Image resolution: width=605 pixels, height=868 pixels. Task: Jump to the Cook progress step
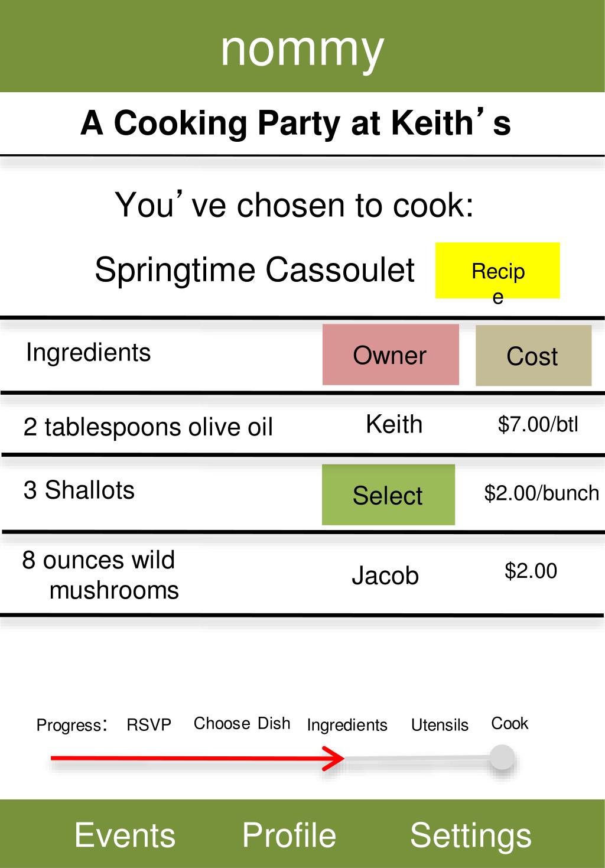pyautogui.click(x=510, y=723)
